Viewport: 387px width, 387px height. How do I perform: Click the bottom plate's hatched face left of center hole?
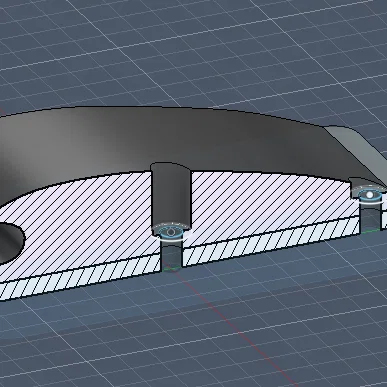[80, 278]
